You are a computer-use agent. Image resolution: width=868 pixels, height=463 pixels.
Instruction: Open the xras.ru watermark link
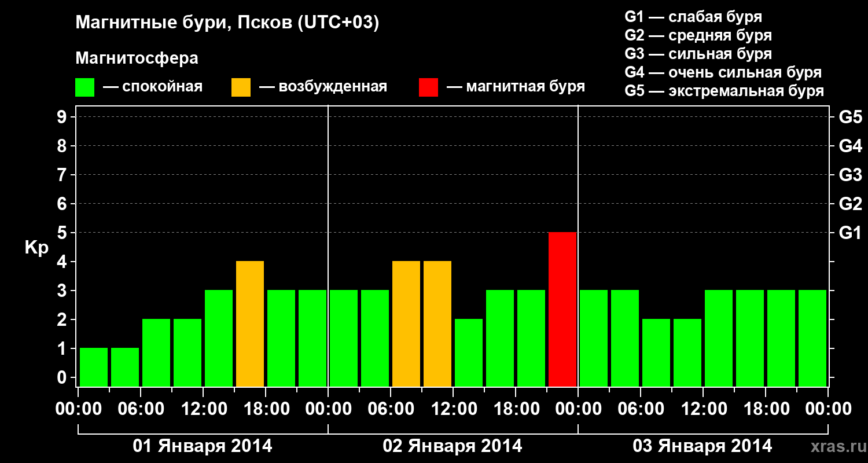point(836,446)
